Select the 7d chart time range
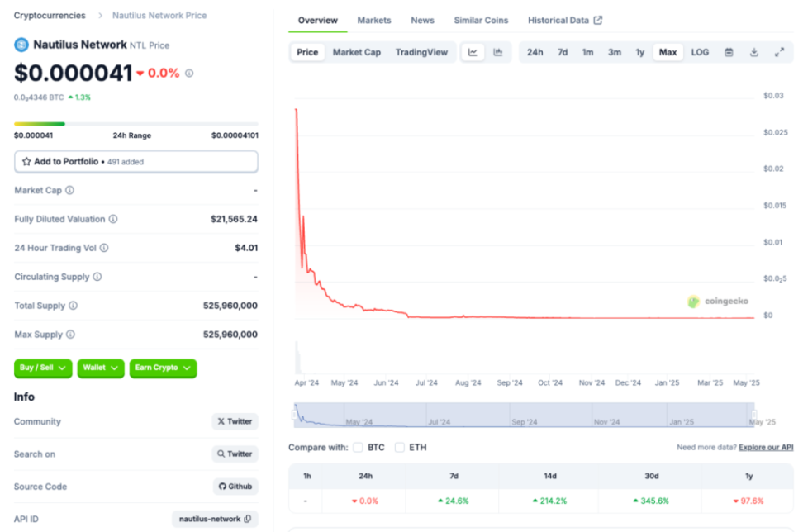 (563, 52)
